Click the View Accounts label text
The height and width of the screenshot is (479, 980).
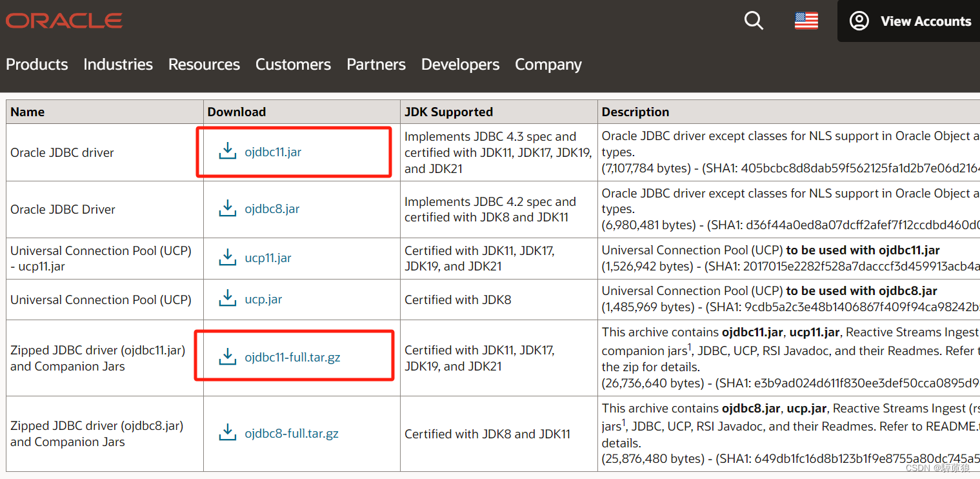[x=926, y=21]
